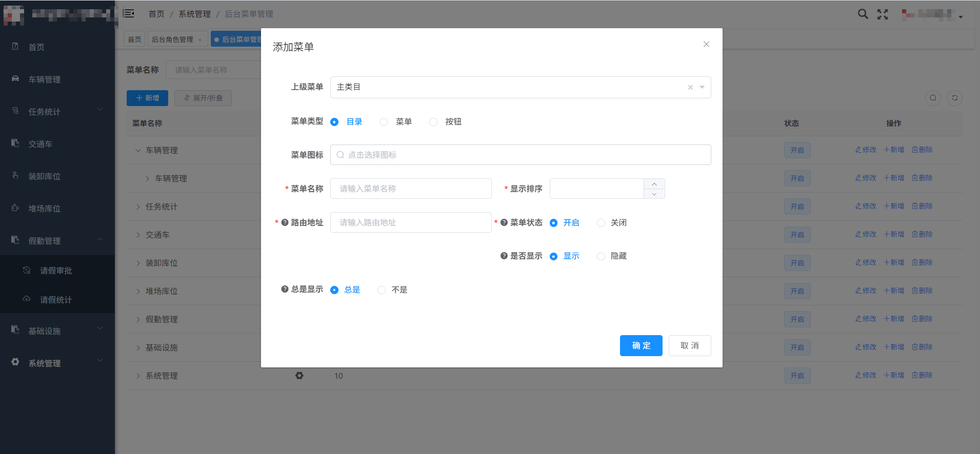Expand the 系统管理 table row
The height and width of the screenshot is (454, 980).
[138, 376]
